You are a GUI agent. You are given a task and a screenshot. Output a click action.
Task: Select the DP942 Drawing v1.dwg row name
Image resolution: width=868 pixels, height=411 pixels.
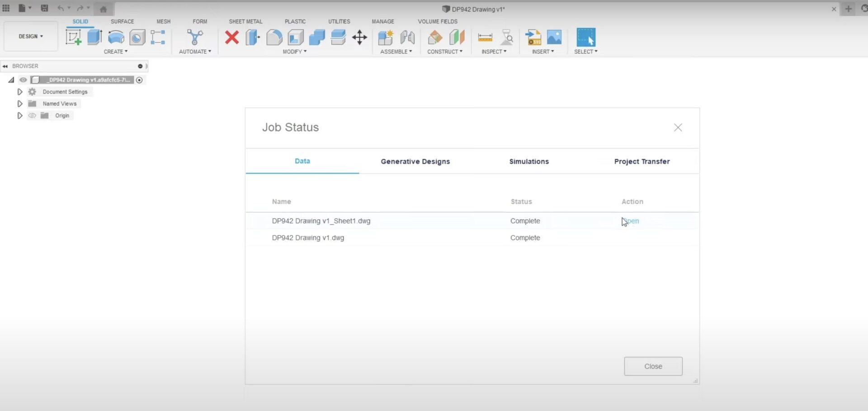tap(308, 238)
